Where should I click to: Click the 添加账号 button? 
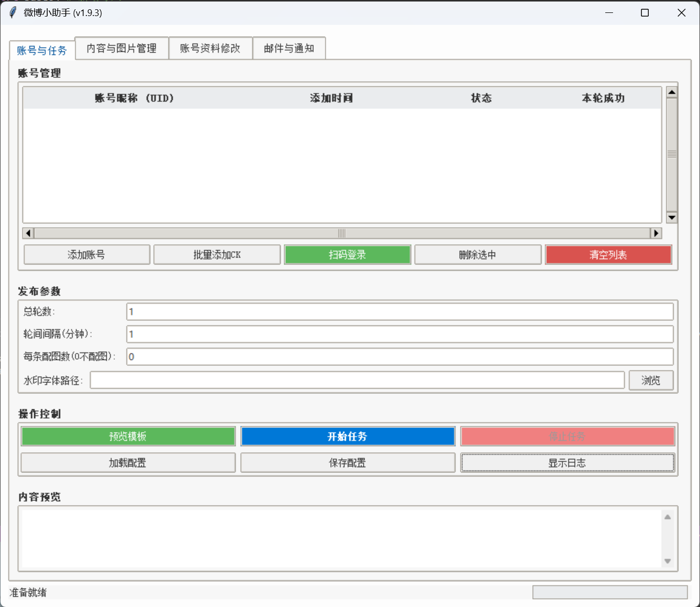pyautogui.click(x=87, y=255)
